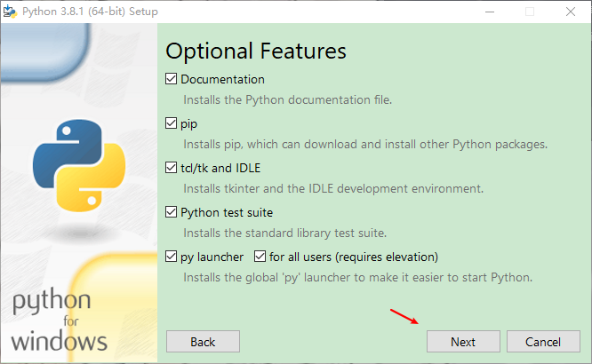This screenshot has width=592, height=364.
Task: Uncheck the Python test suite option
Action: 171,212
